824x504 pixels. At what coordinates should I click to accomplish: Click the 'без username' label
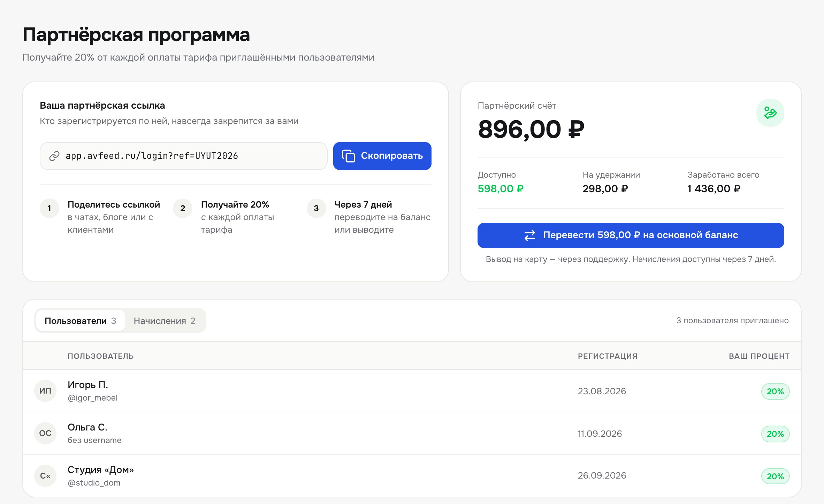click(x=94, y=440)
